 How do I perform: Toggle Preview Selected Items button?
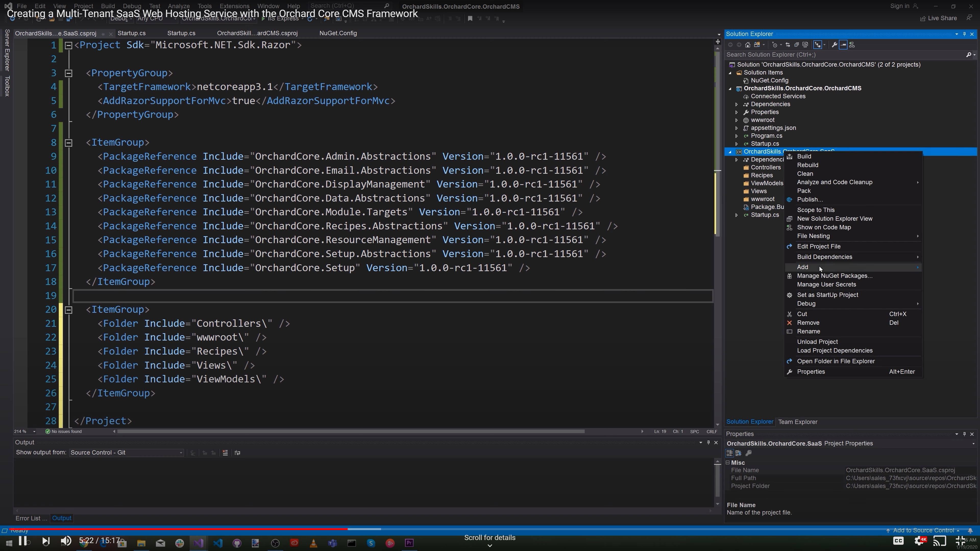coord(843,45)
